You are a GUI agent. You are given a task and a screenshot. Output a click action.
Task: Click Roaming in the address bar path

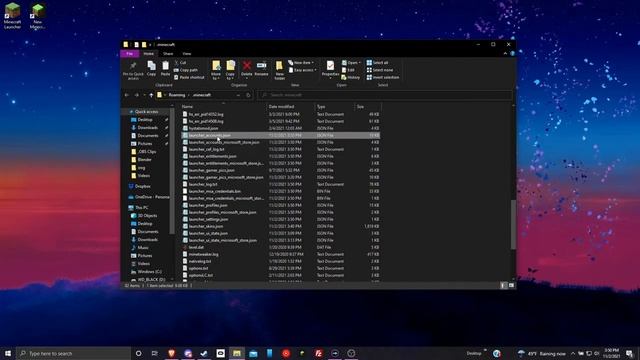point(177,95)
